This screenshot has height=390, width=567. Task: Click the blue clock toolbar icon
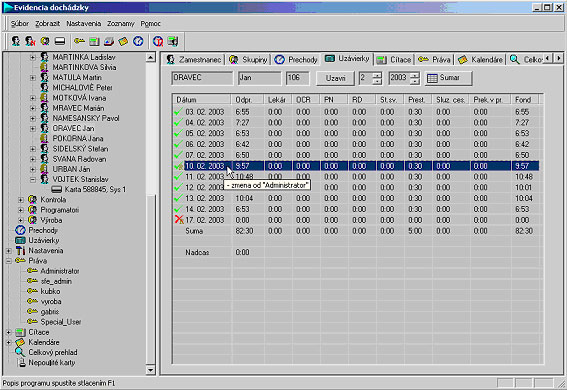pyautogui.click(x=138, y=41)
